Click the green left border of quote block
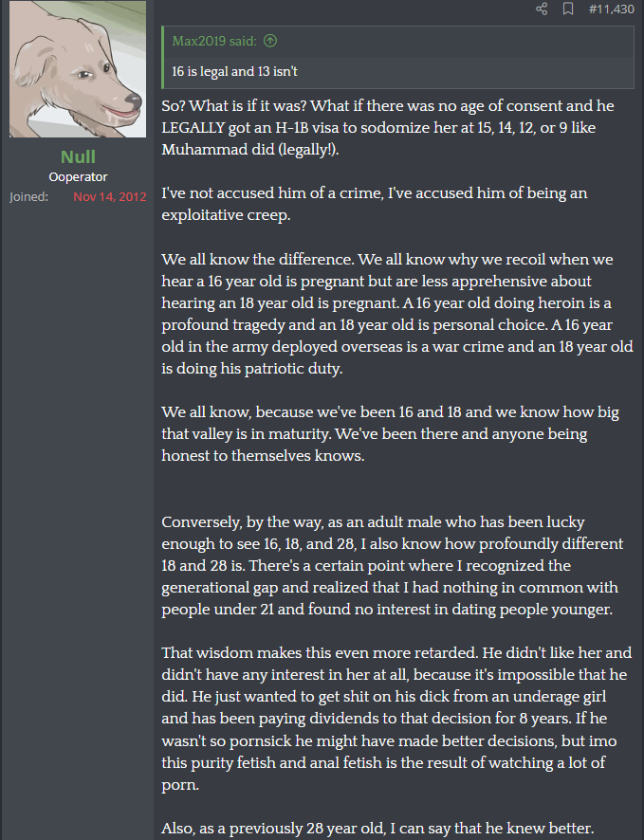 point(163,57)
